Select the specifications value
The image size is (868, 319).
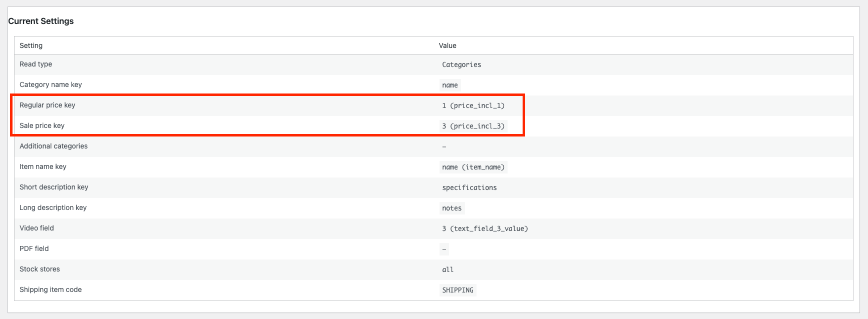point(469,187)
